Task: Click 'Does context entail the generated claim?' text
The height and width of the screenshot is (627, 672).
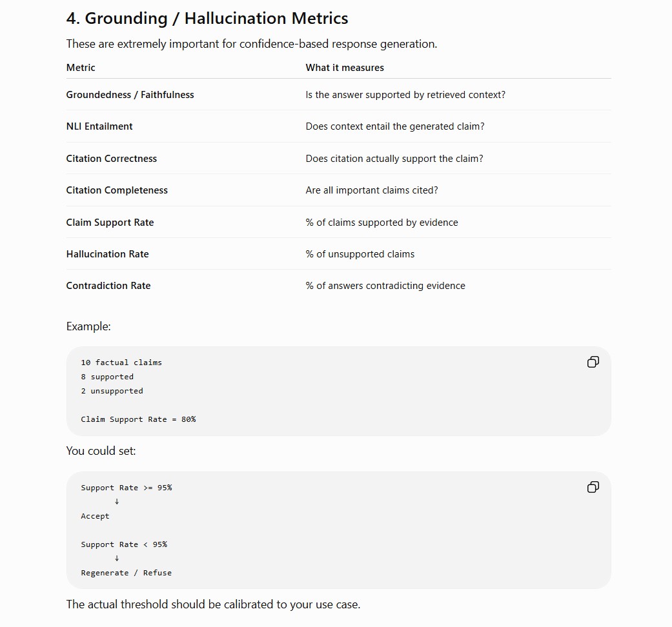Action: pos(395,126)
